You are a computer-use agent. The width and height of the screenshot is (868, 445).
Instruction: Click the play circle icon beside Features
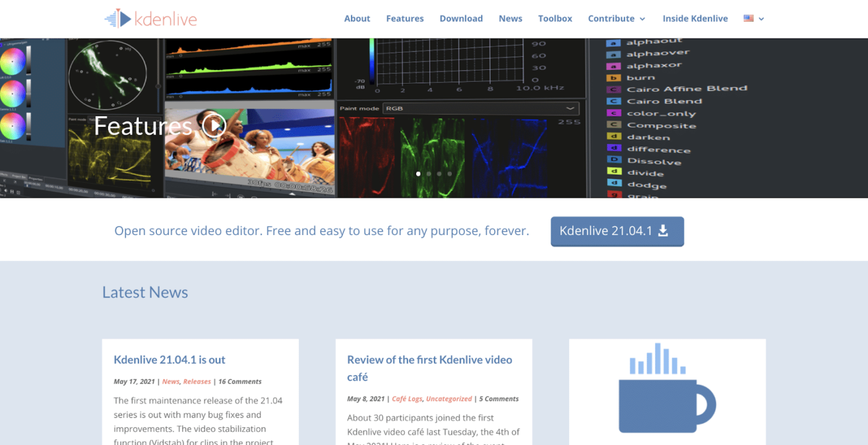(214, 126)
